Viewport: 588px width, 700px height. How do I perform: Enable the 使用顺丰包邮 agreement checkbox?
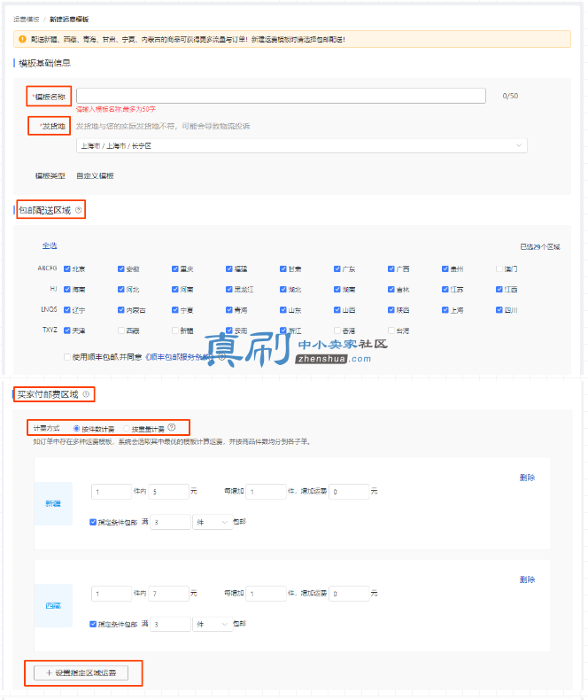pyautogui.click(x=67, y=357)
